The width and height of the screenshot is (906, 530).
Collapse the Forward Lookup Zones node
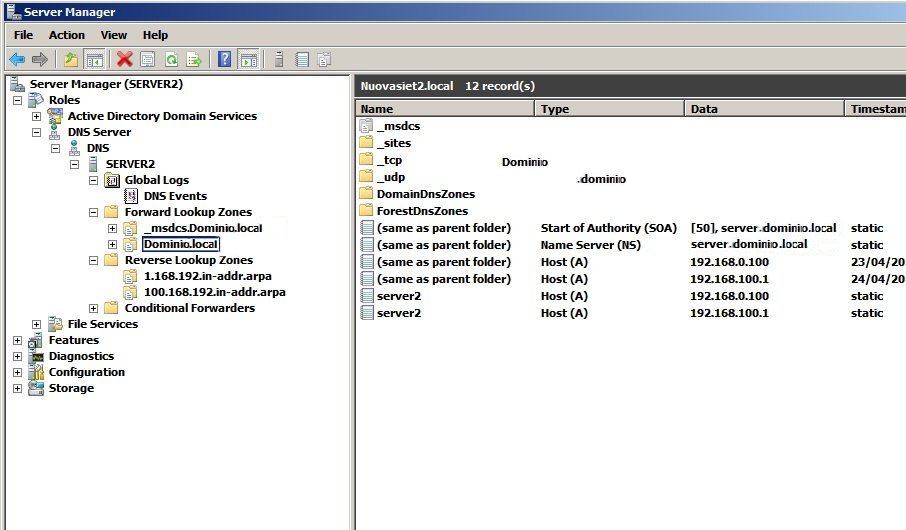94,212
